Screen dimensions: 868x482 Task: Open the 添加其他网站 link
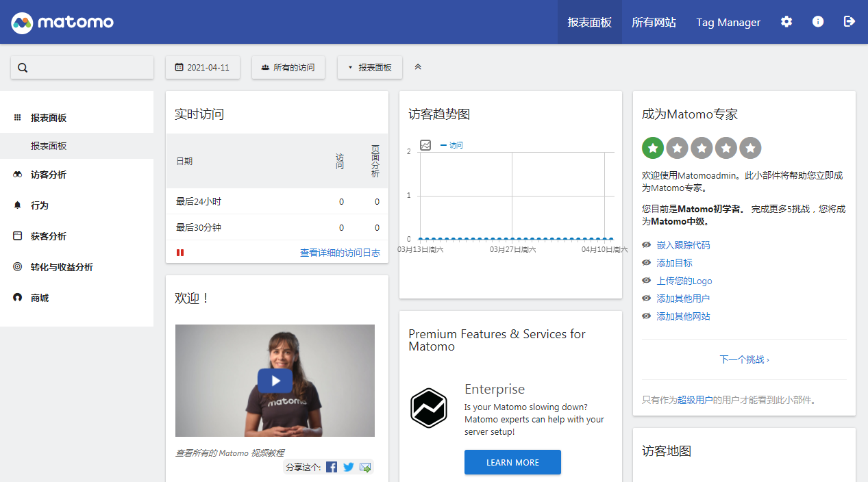684,316
